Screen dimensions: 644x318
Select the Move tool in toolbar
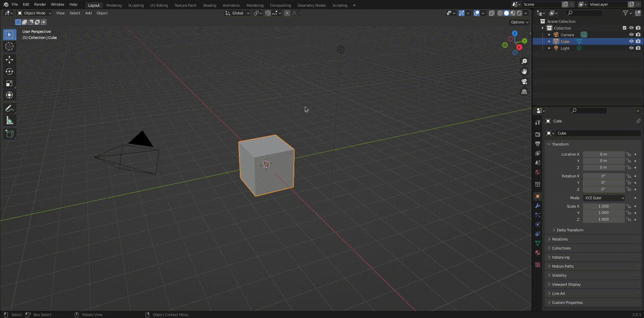click(9, 60)
